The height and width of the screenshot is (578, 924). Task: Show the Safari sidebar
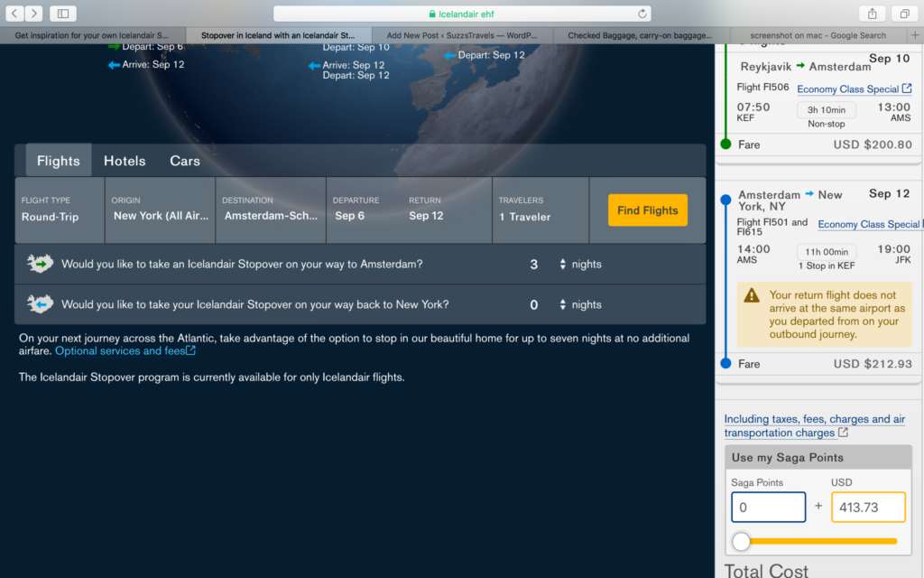pyautogui.click(x=63, y=13)
